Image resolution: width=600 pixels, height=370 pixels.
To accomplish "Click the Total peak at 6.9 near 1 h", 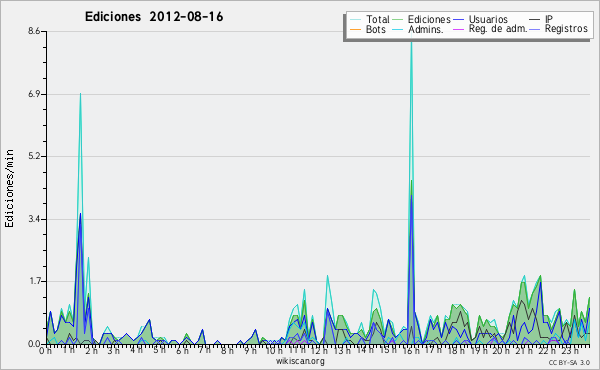I will point(80,95).
